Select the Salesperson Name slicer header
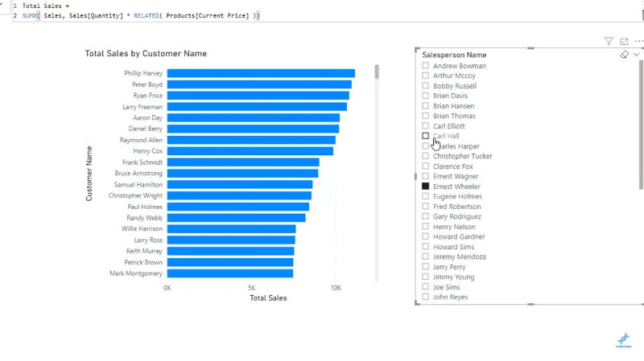The image size is (644, 361). [454, 55]
